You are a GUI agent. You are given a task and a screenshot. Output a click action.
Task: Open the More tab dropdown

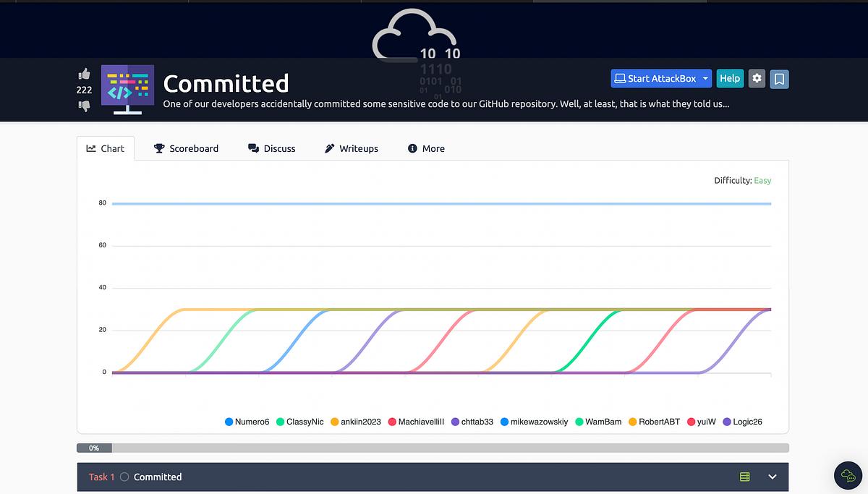[426, 148]
